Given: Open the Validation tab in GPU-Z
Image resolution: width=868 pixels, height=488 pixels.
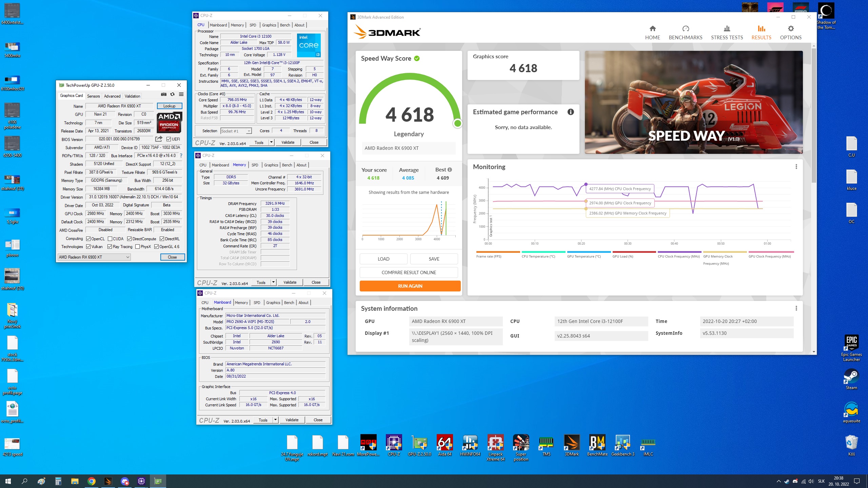Looking at the screenshot, I should pyautogui.click(x=132, y=96).
